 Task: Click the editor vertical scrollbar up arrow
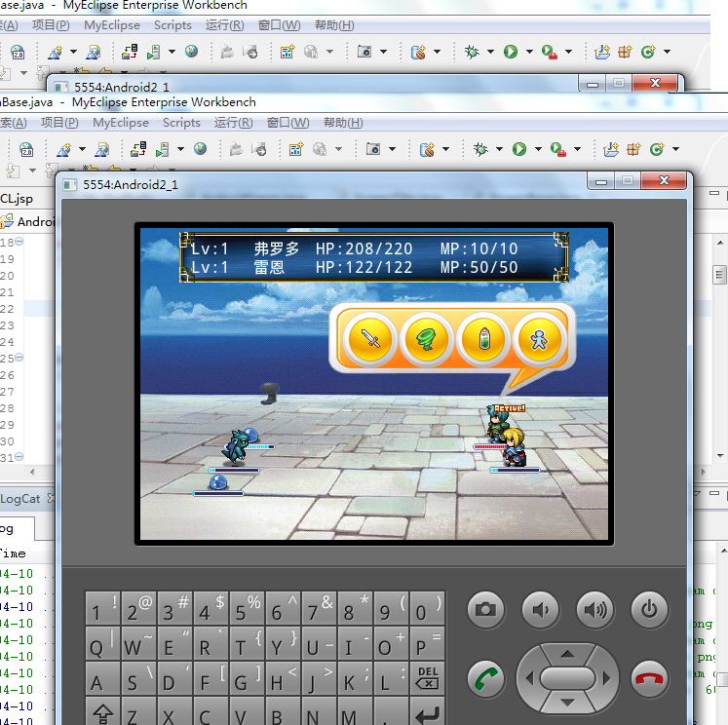(x=719, y=243)
